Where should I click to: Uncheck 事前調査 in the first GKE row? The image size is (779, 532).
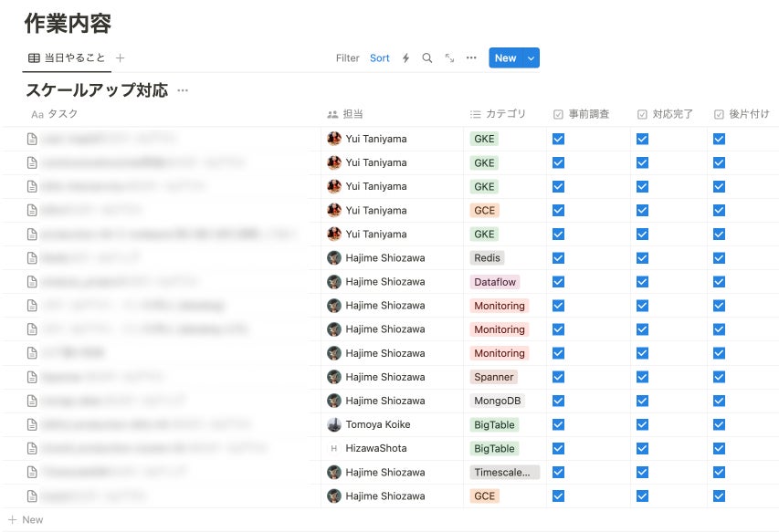[x=558, y=139]
